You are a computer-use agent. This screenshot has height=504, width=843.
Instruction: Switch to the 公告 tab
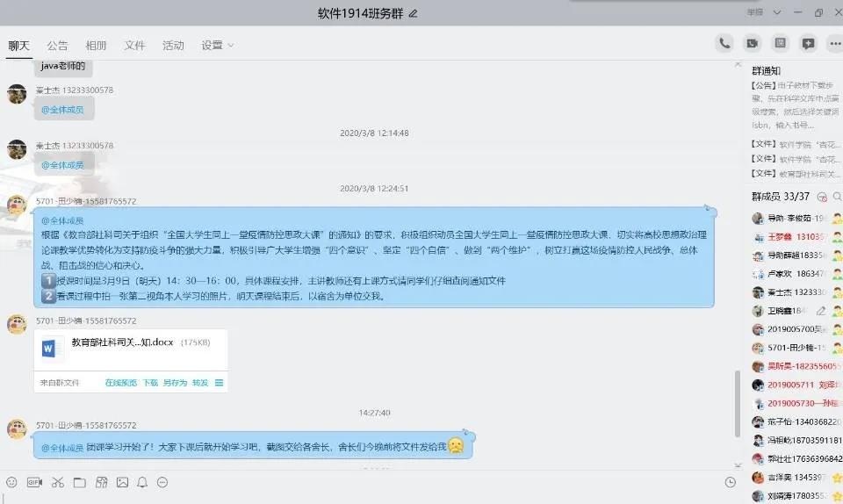(57, 46)
